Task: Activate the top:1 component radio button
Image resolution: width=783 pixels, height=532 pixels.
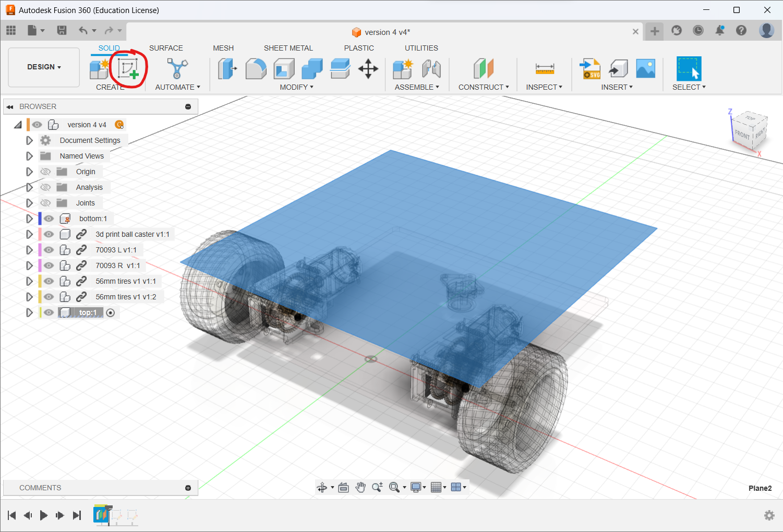Action: tap(111, 312)
